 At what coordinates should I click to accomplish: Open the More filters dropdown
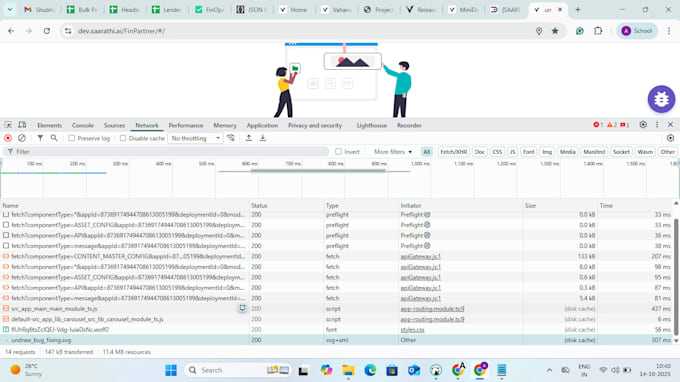pyautogui.click(x=393, y=152)
